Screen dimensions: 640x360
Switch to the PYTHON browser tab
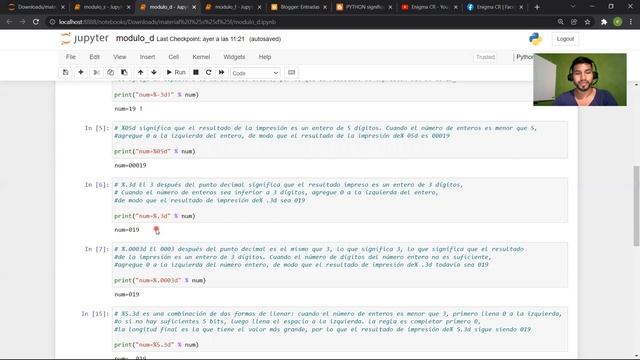(x=364, y=7)
